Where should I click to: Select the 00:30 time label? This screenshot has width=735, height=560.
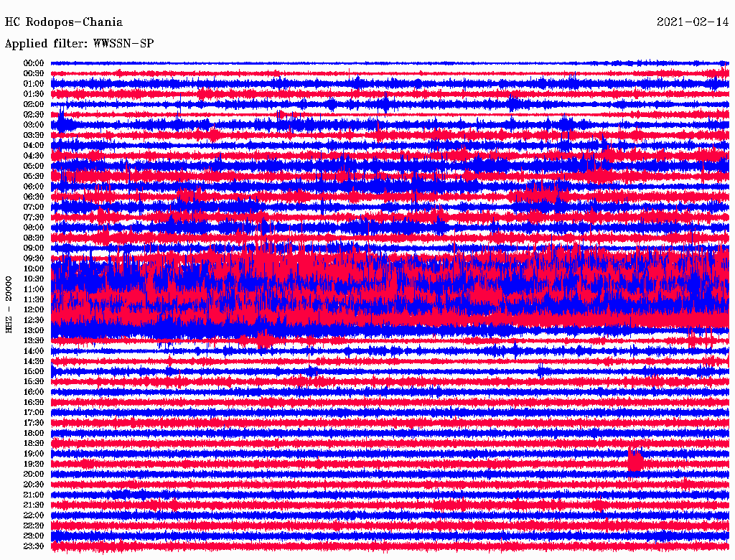[34, 73]
